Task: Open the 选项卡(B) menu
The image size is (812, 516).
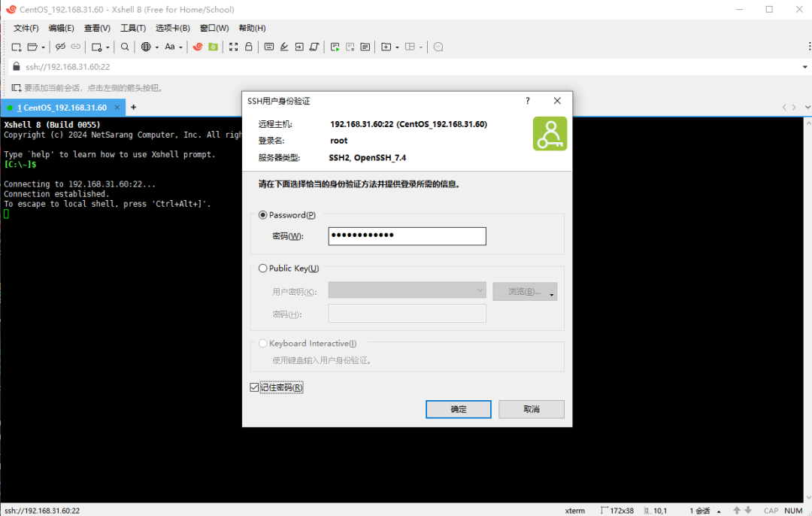Action: 172,28
